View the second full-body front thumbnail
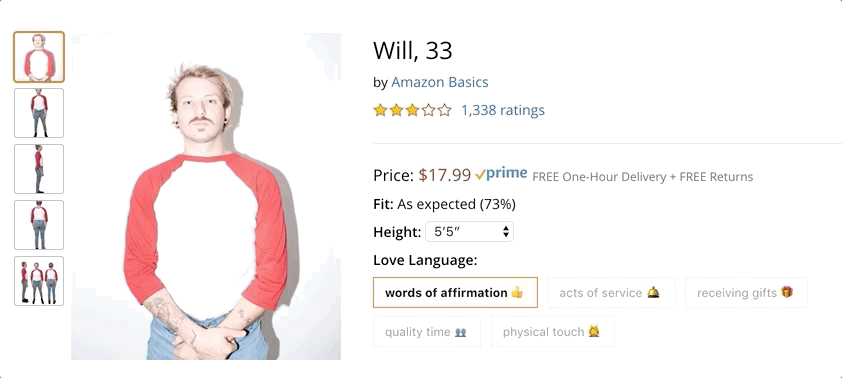Image resolution: width=842 pixels, height=378 pixels. pyautogui.click(x=39, y=113)
